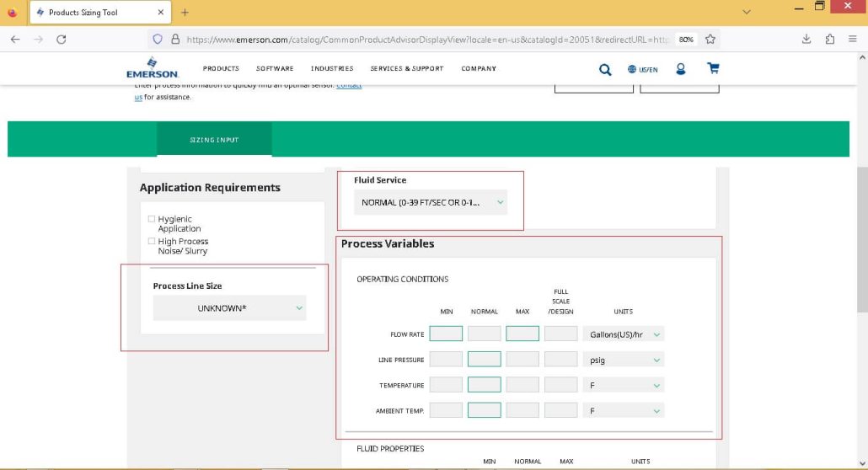This screenshot has height=470, width=868.
Task: Click the Temperature MAX field
Action: [x=522, y=384]
